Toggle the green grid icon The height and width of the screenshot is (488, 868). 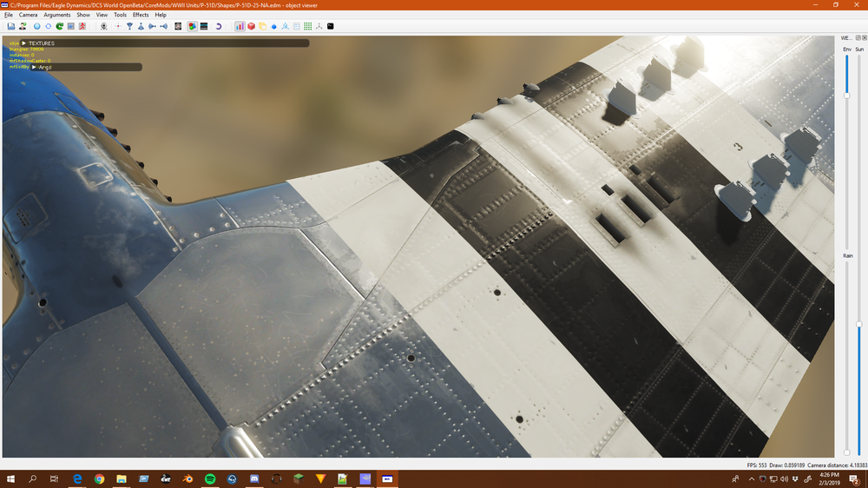click(x=308, y=26)
